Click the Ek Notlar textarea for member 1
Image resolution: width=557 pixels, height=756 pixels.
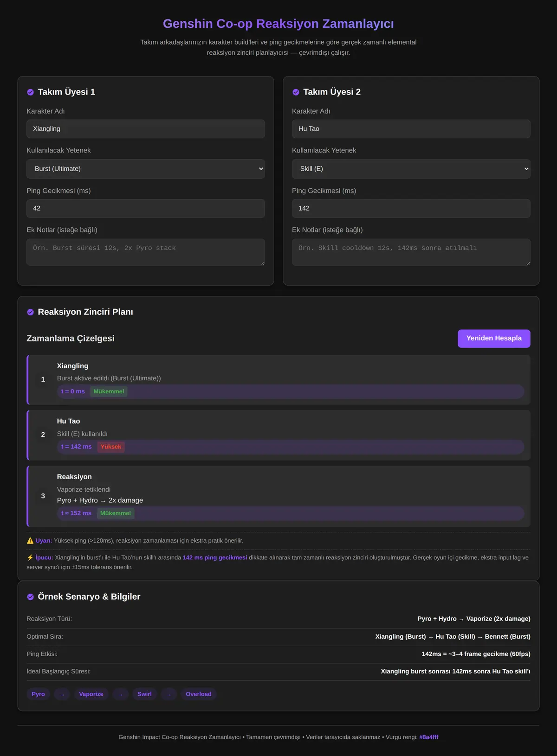pyautogui.click(x=146, y=252)
